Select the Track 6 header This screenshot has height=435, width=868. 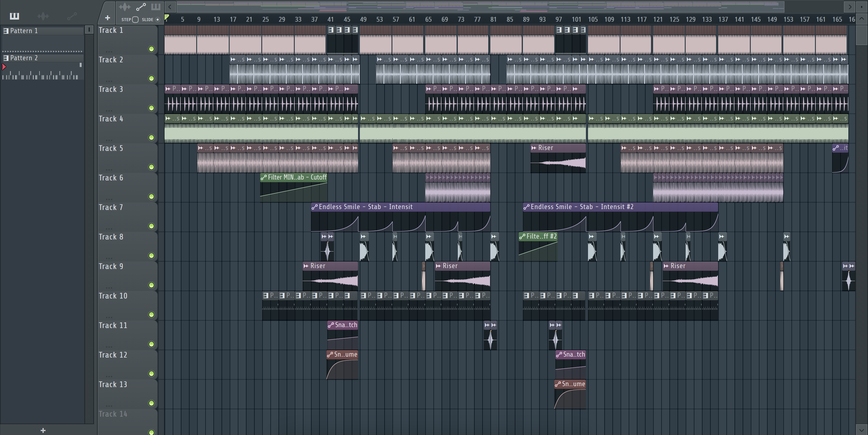[127, 187]
